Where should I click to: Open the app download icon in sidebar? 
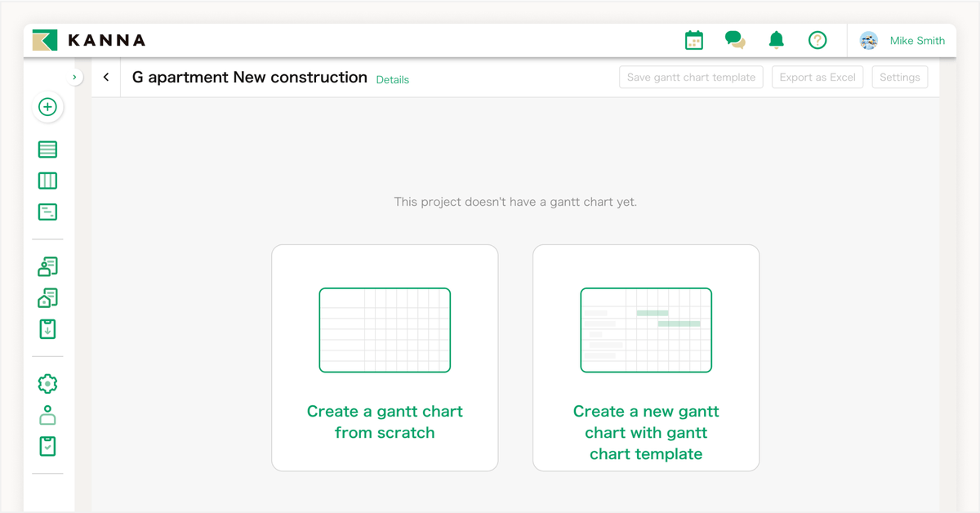47,329
